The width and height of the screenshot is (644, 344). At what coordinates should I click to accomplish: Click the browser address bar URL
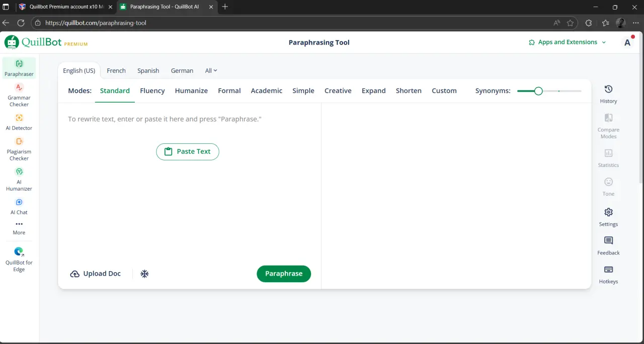pyautogui.click(x=96, y=23)
